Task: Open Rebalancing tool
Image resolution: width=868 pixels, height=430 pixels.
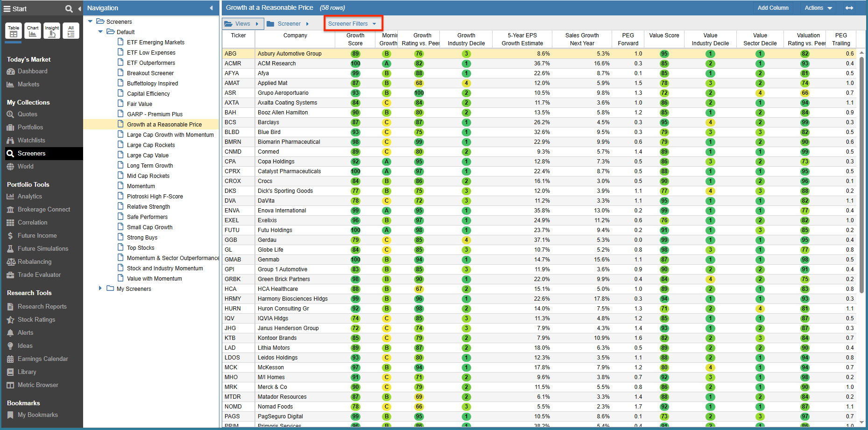Action: click(35, 262)
